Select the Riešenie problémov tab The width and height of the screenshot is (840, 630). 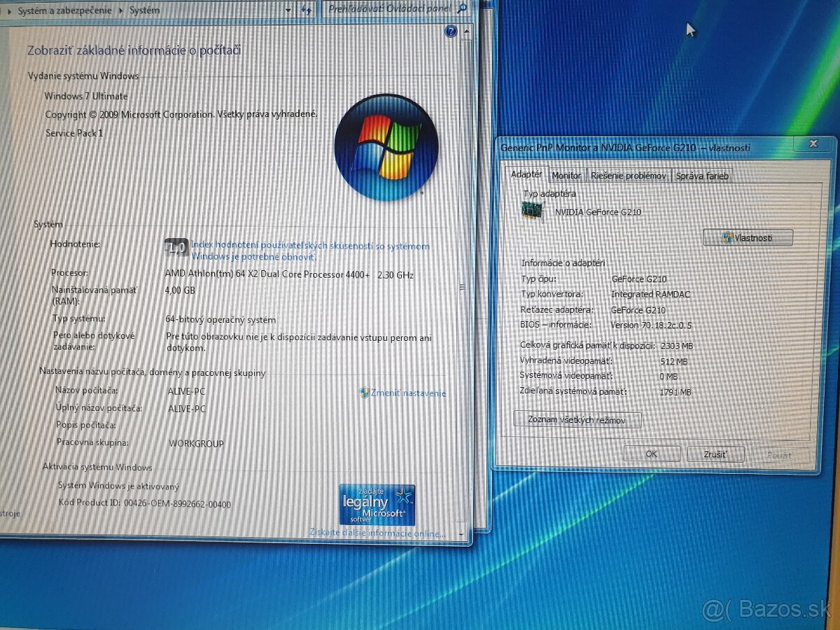(x=628, y=176)
